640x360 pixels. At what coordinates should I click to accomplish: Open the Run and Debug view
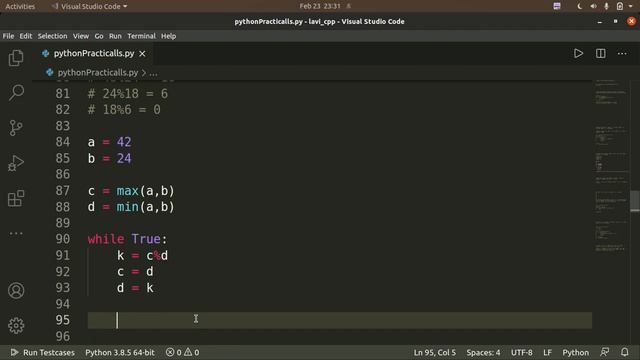click(x=16, y=163)
